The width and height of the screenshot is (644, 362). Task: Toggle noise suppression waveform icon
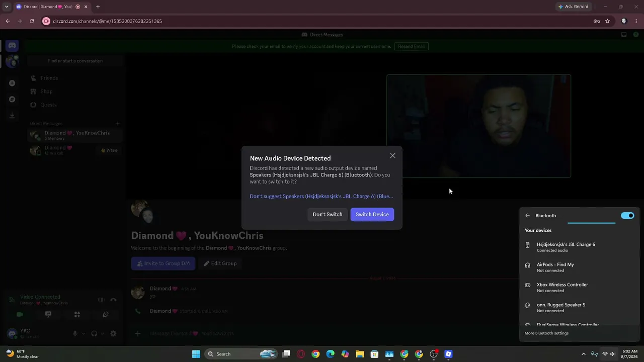[x=101, y=300]
